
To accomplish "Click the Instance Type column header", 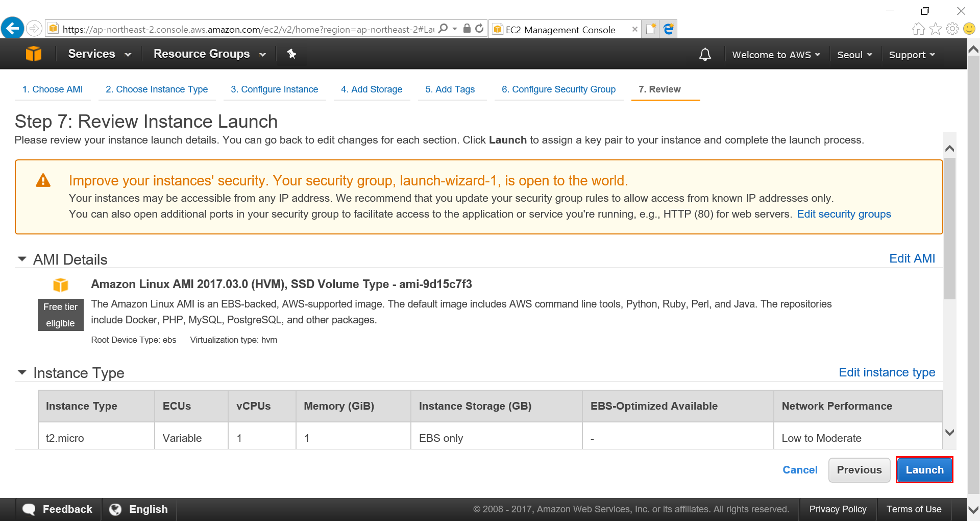I will click(x=96, y=406).
